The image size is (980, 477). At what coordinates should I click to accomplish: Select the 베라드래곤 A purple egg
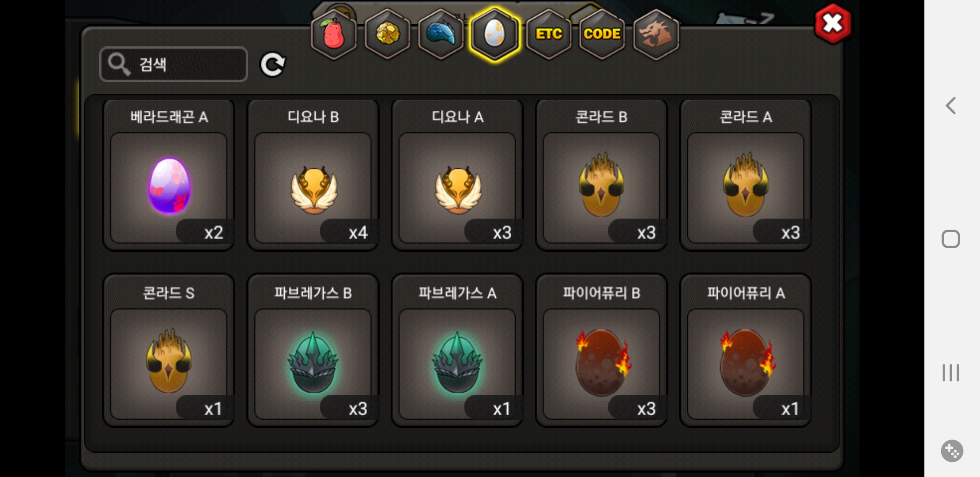point(169,175)
